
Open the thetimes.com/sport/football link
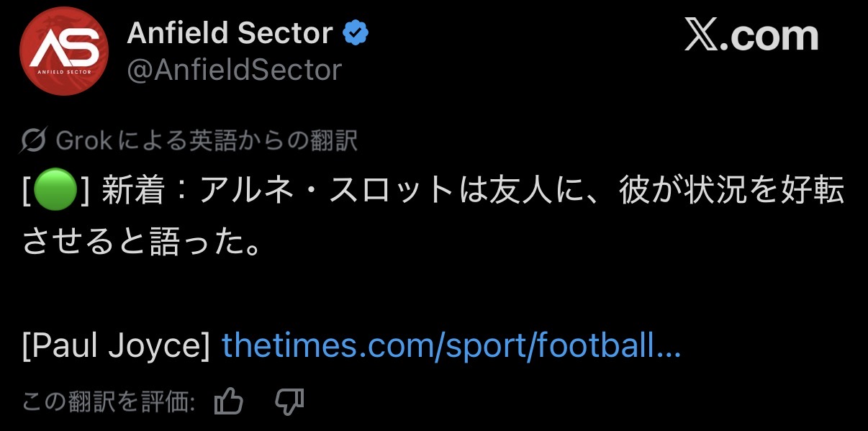pos(451,347)
